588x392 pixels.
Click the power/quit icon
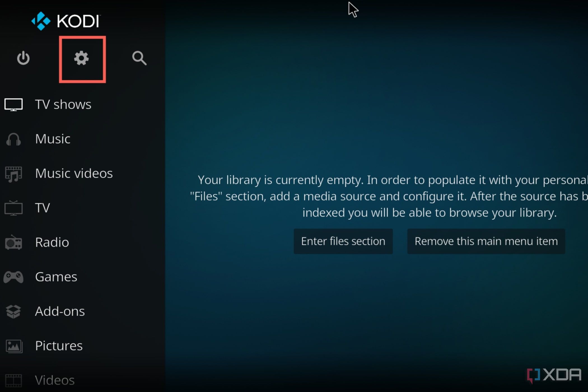coord(24,58)
